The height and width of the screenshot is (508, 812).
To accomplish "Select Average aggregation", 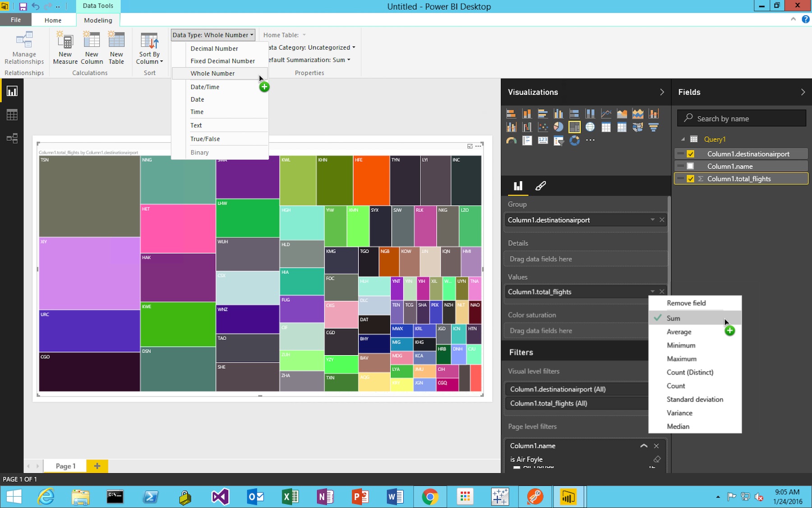I will pyautogui.click(x=679, y=332).
